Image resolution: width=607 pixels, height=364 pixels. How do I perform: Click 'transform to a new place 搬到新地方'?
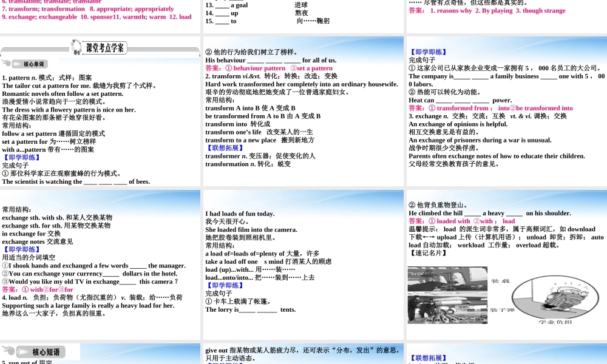pyautogui.click(x=260, y=140)
